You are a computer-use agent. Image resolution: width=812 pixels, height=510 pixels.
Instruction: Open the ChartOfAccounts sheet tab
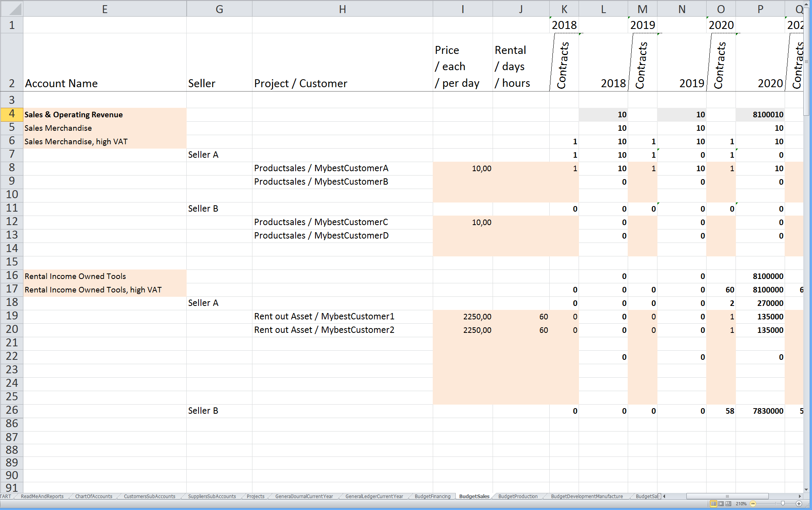click(x=94, y=496)
